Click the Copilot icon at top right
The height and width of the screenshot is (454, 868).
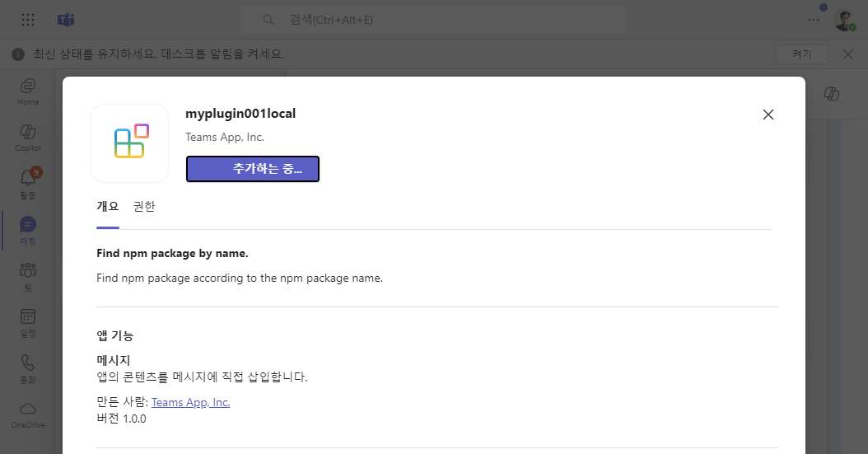[x=832, y=94]
